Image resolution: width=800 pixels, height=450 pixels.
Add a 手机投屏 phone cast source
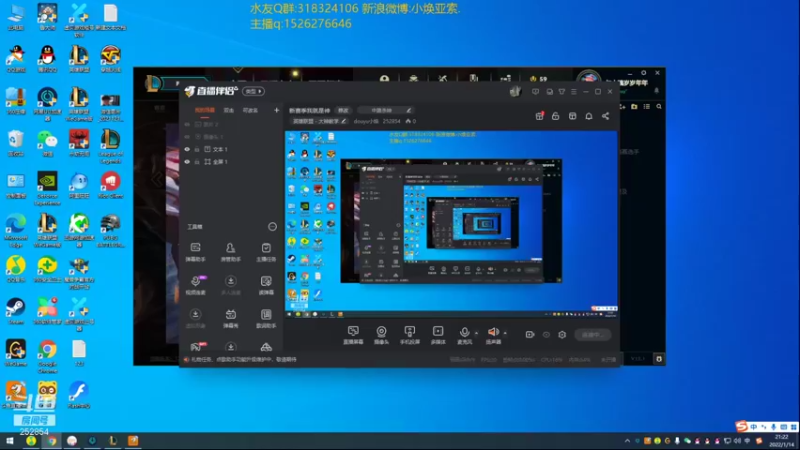click(x=410, y=335)
